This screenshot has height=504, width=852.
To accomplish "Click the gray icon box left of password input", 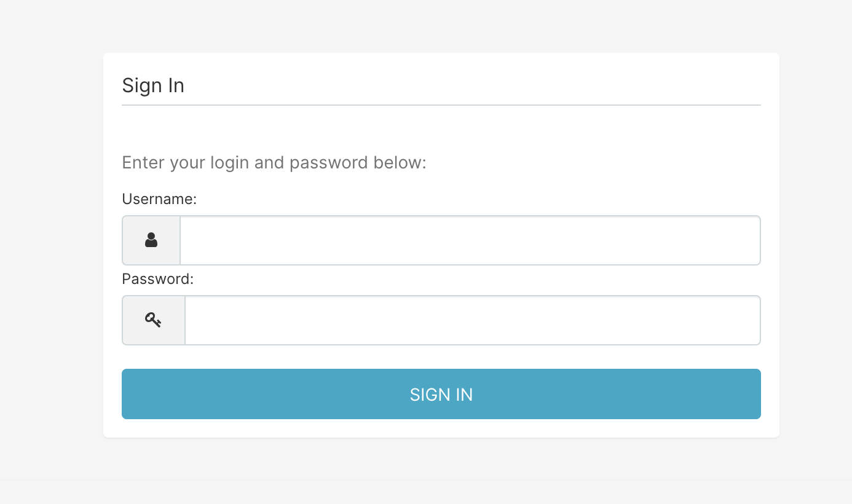I will tap(153, 320).
